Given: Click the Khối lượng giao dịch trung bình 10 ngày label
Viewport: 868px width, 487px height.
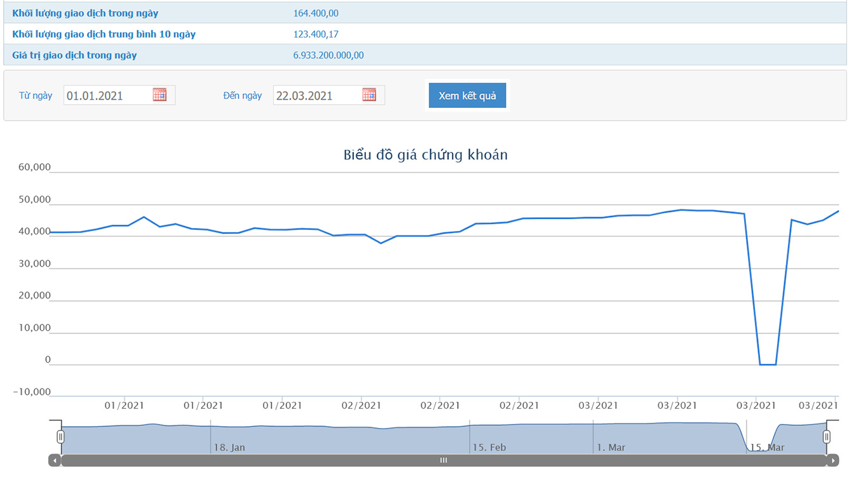Looking at the screenshot, I should (x=104, y=34).
